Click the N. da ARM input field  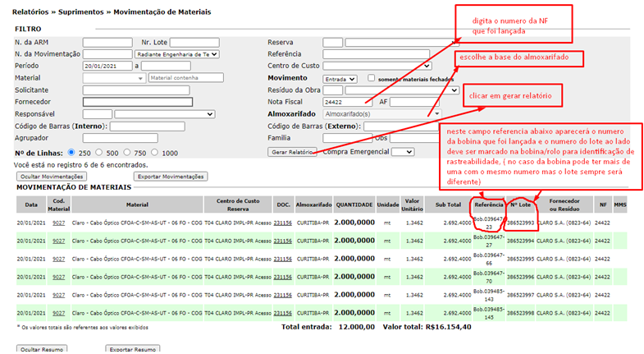point(108,42)
